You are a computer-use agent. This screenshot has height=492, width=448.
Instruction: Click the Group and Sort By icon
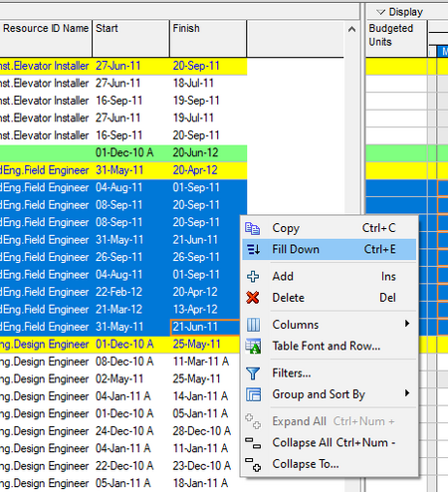pos(253,394)
